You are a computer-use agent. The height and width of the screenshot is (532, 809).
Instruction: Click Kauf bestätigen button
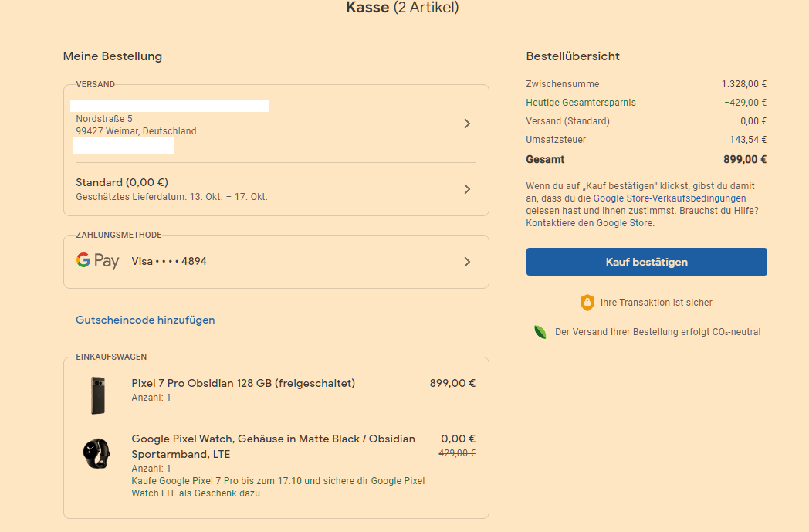pos(646,262)
